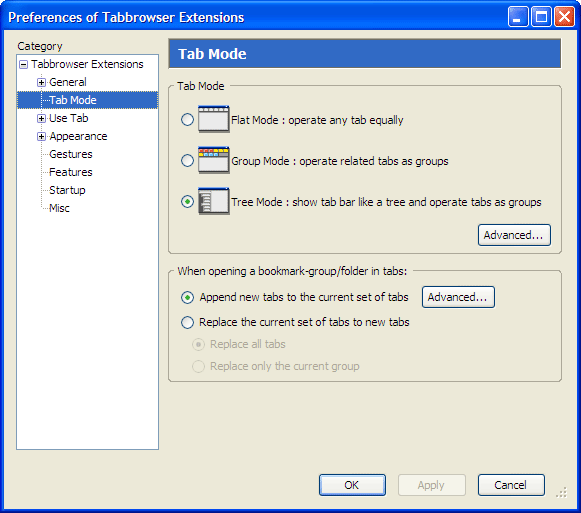Select the Group Mode radio button

(x=187, y=160)
